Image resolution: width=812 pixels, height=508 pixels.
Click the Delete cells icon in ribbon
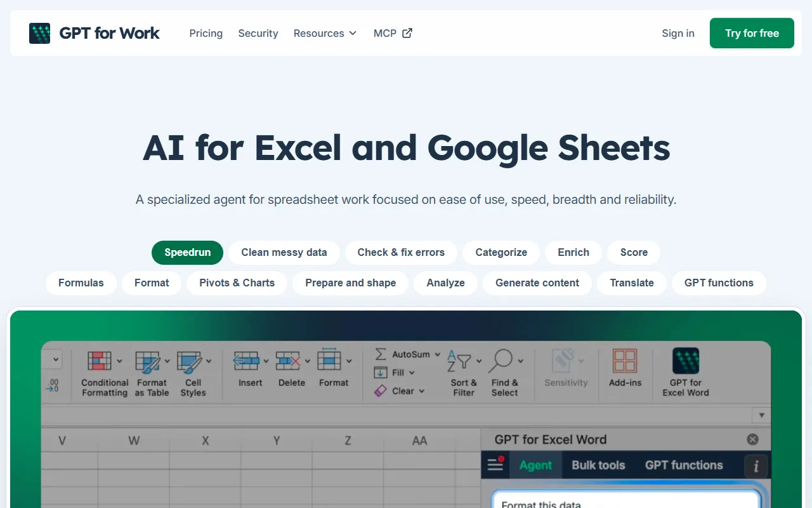click(x=288, y=361)
